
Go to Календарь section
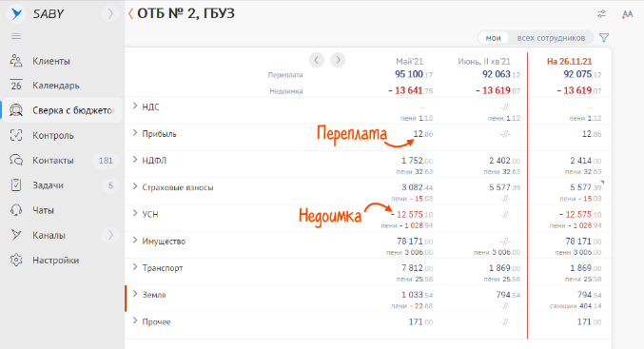[56, 86]
